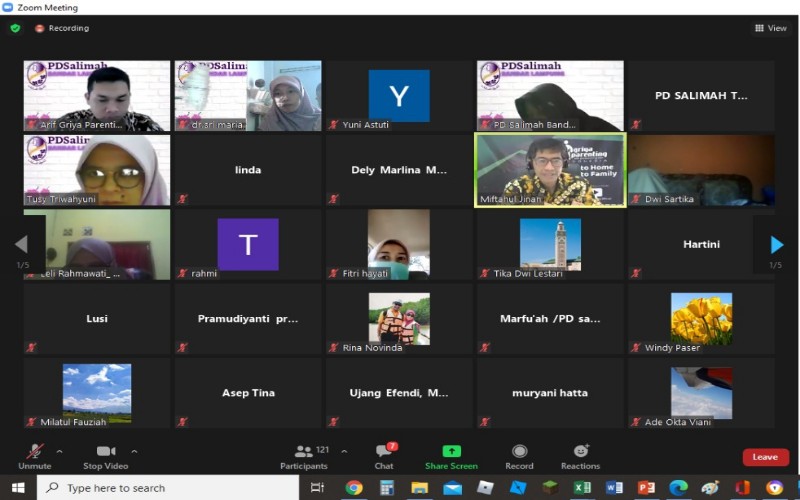This screenshot has height=500, width=800.
Task: Open video options arrow next to Stop Video
Action: click(134, 452)
